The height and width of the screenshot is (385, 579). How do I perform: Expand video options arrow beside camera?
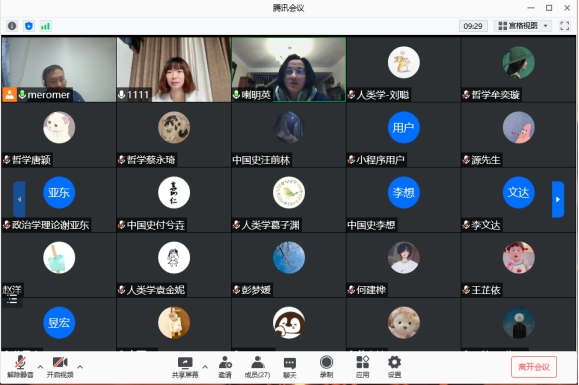click(80, 367)
